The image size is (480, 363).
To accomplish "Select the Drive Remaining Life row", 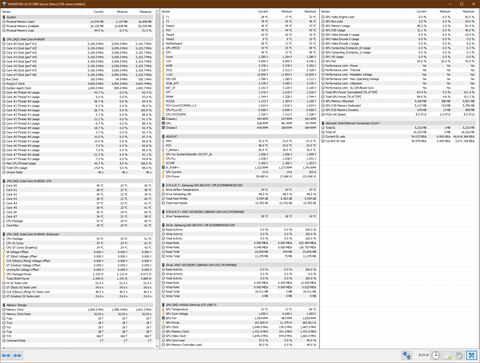I will [239, 194].
